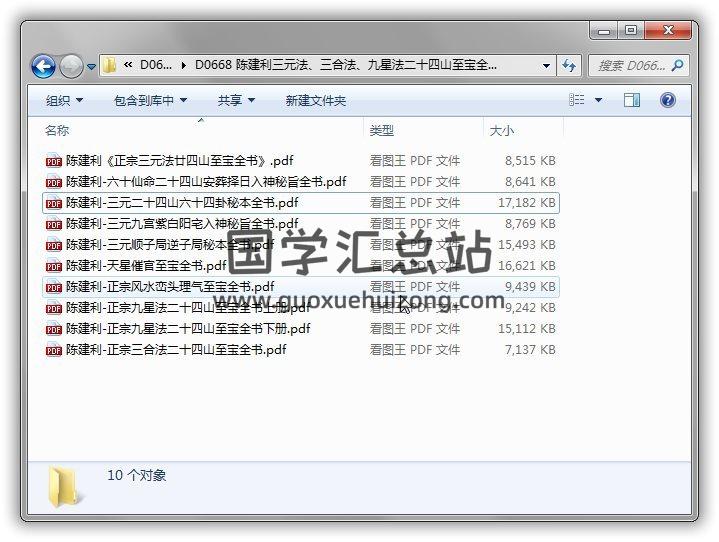The image size is (719, 542).
Task: Sort by 类型 column header
Action: [382, 131]
